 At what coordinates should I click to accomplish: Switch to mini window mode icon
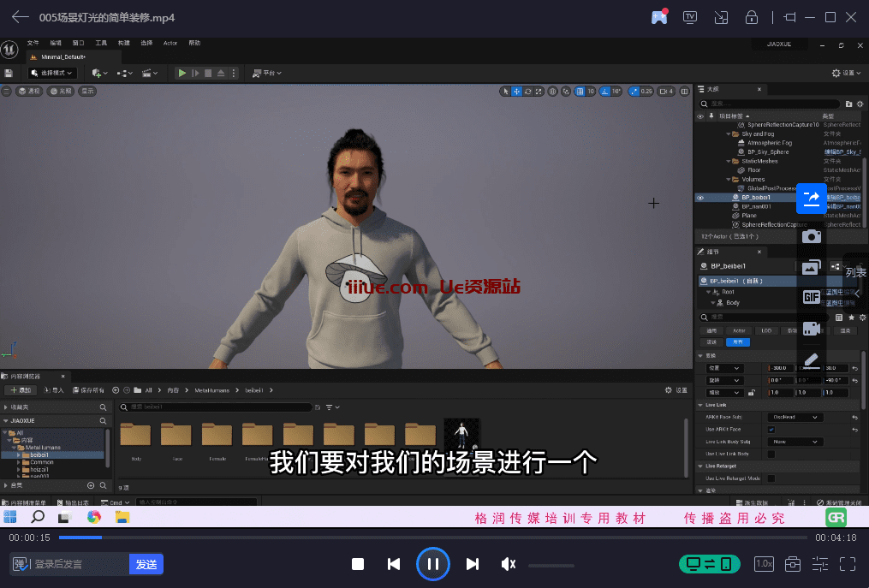[x=721, y=17]
